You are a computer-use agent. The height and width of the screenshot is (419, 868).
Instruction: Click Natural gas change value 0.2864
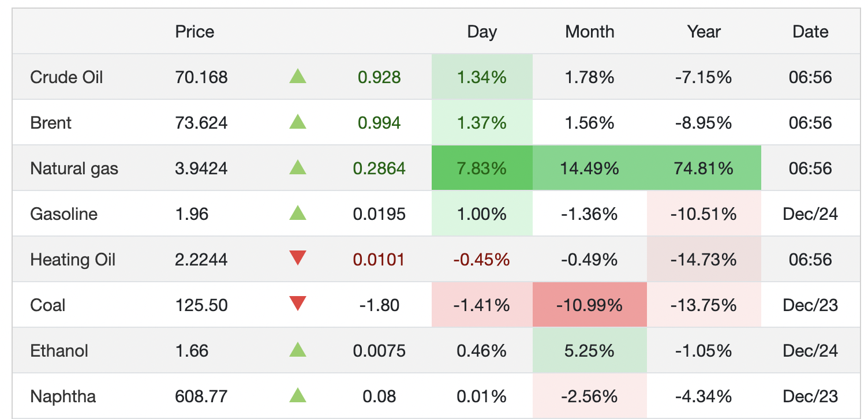pos(379,168)
